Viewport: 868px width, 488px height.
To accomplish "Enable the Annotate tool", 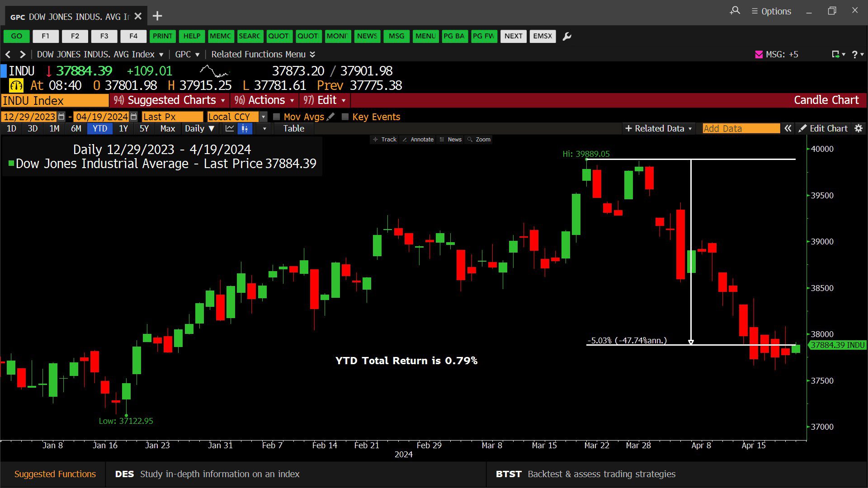I will [418, 139].
